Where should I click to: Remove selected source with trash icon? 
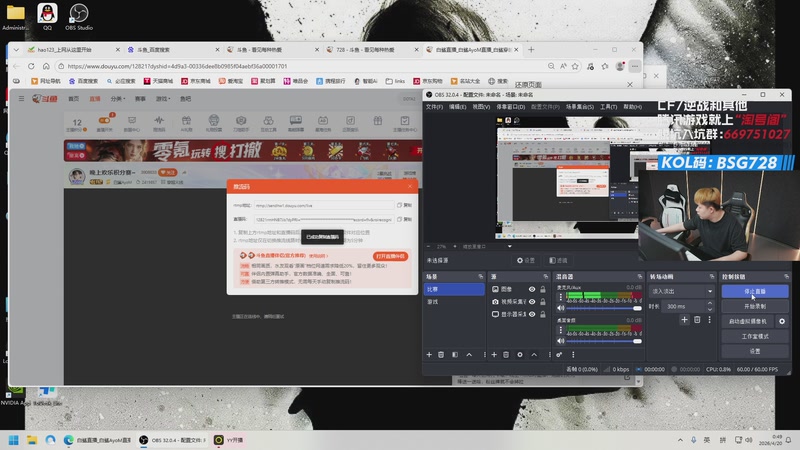pos(506,355)
